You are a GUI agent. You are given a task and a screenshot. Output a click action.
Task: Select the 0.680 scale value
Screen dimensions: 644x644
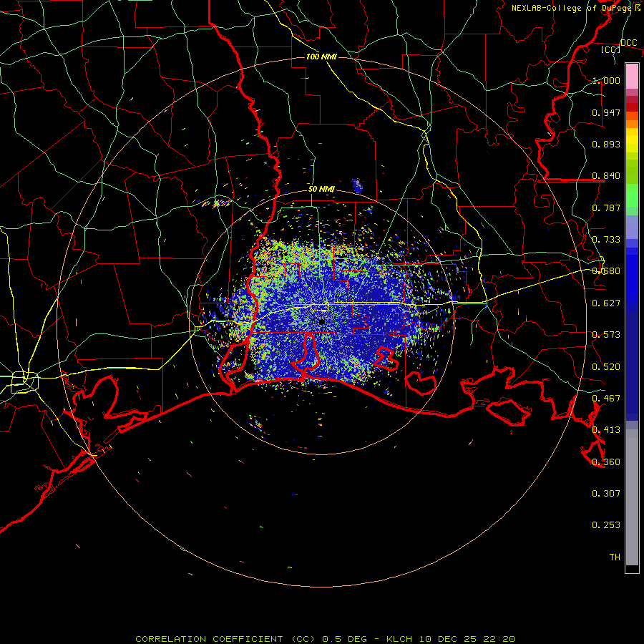tap(606, 271)
